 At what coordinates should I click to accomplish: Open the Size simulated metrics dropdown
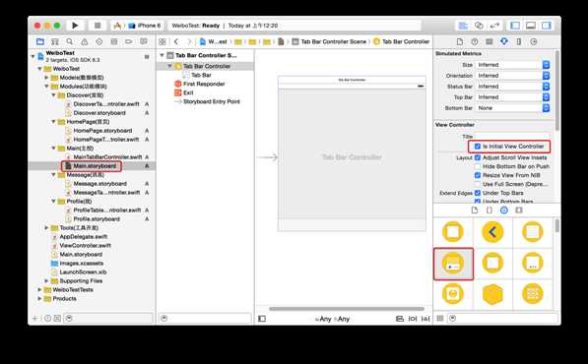click(512, 65)
